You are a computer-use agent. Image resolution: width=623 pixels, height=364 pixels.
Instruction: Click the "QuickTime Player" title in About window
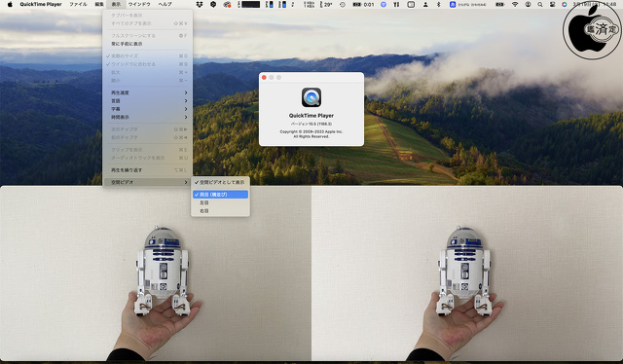tap(311, 116)
